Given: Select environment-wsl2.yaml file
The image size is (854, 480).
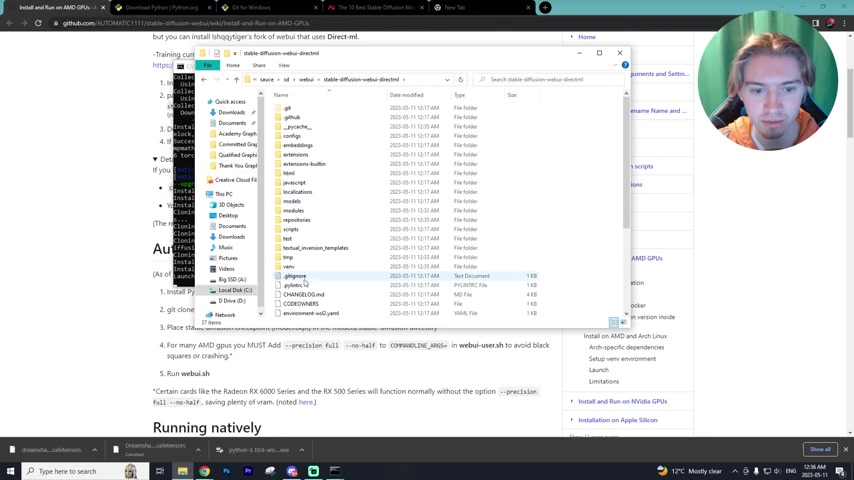Looking at the screenshot, I should [x=310, y=313].
